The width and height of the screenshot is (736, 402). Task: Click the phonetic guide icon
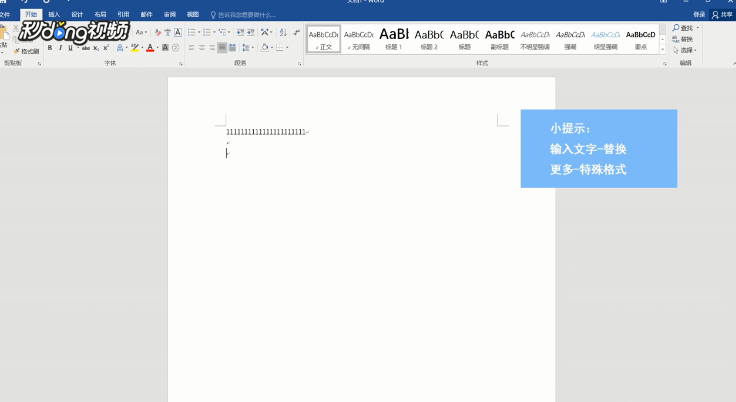168,32
